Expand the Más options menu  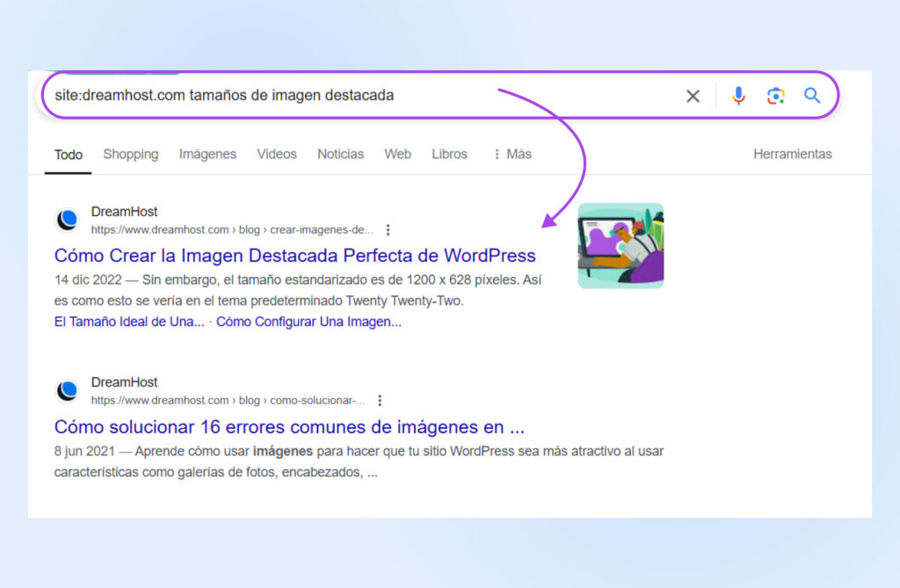(x=512, y=155)
